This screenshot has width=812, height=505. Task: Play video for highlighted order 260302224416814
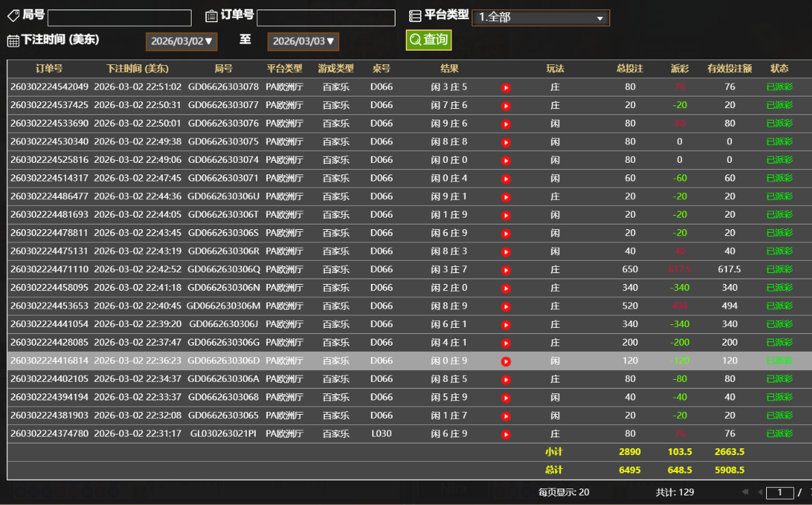506,360
